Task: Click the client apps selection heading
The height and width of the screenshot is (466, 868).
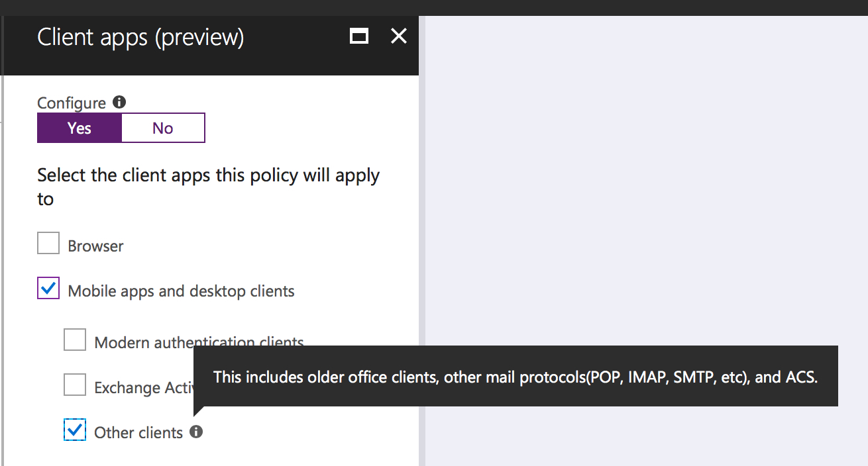Action: (208, 186)
